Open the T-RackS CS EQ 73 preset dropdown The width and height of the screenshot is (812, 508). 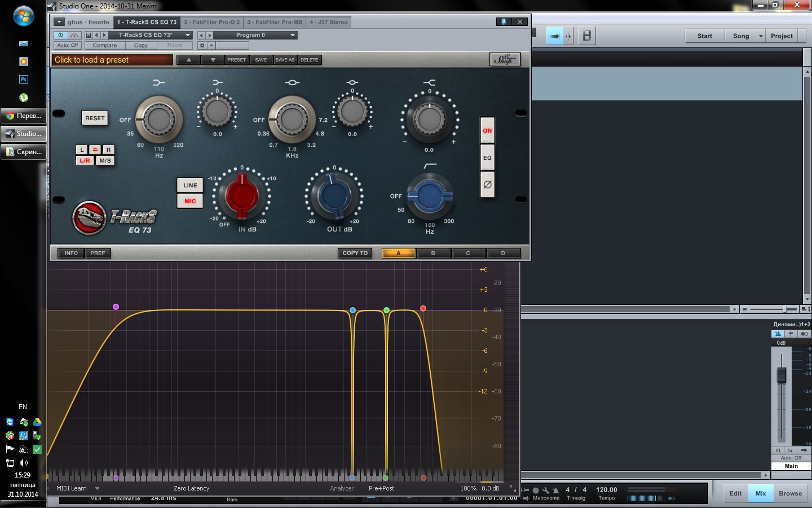tap(151, 35)
